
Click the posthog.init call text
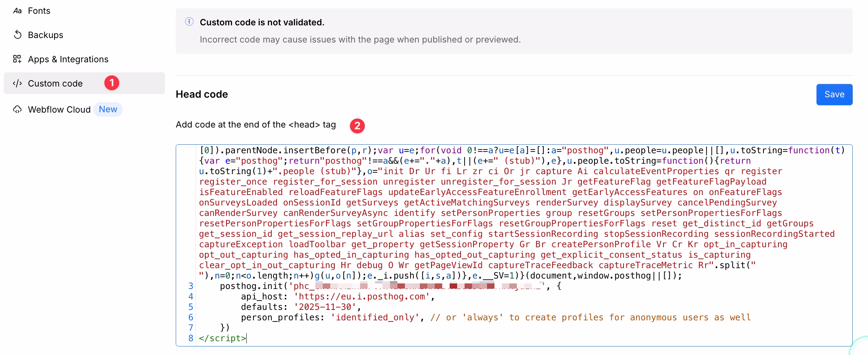pyautogui.click(x=251, y=286)
